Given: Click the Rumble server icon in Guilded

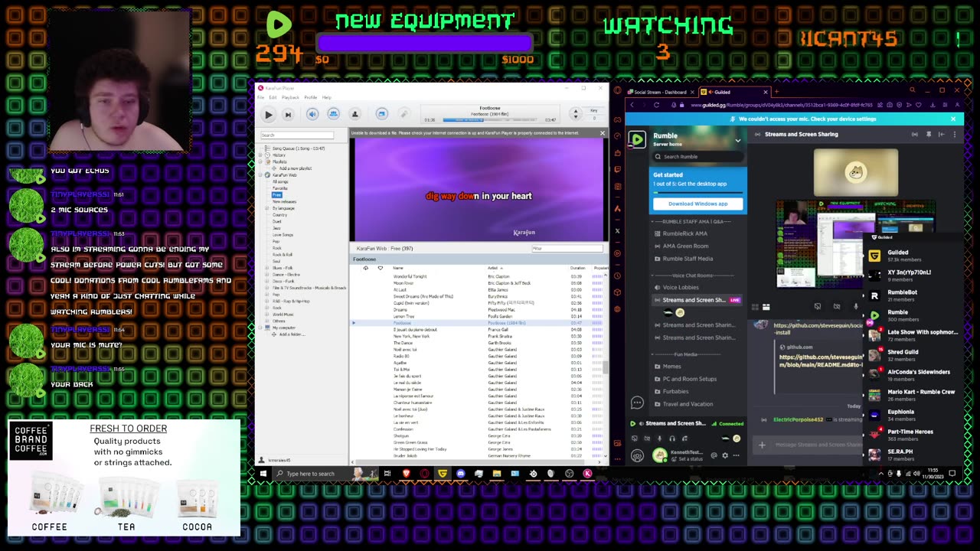Looking at the screenshot, I should (637, 139).
